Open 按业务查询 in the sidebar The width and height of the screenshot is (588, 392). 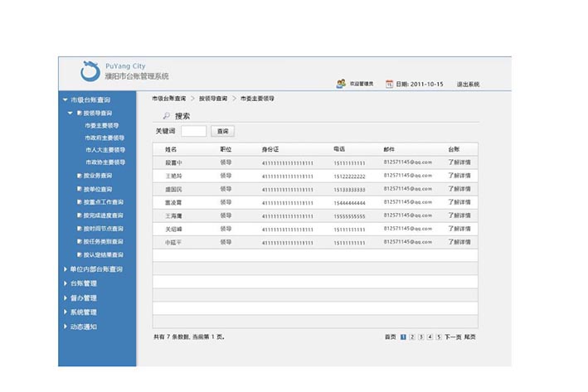(98, 176)
